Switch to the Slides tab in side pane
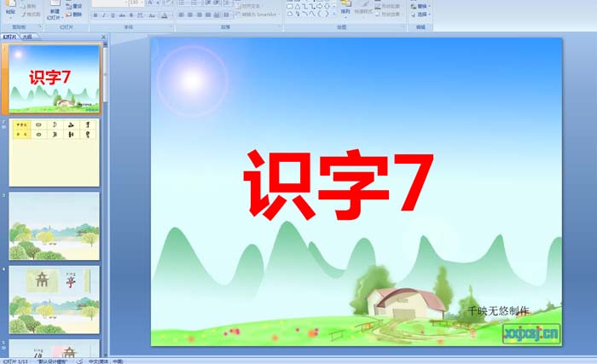The height and width of the screenshot is (364, 597). tap(10, 38)
